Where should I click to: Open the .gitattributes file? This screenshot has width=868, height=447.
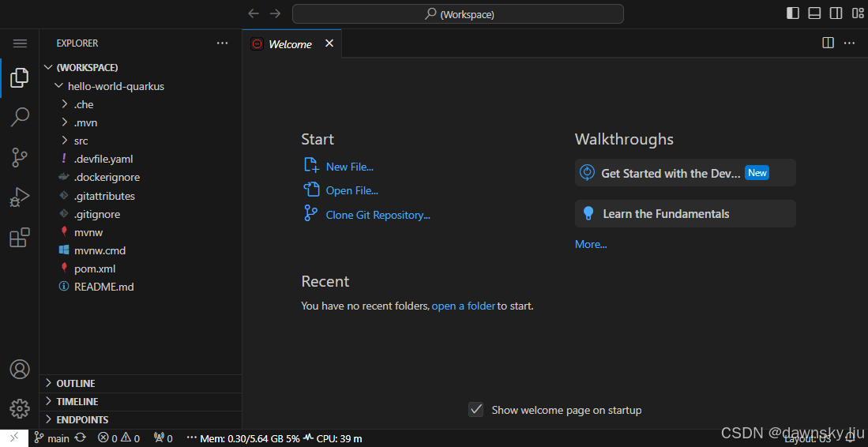pos(141,196)
